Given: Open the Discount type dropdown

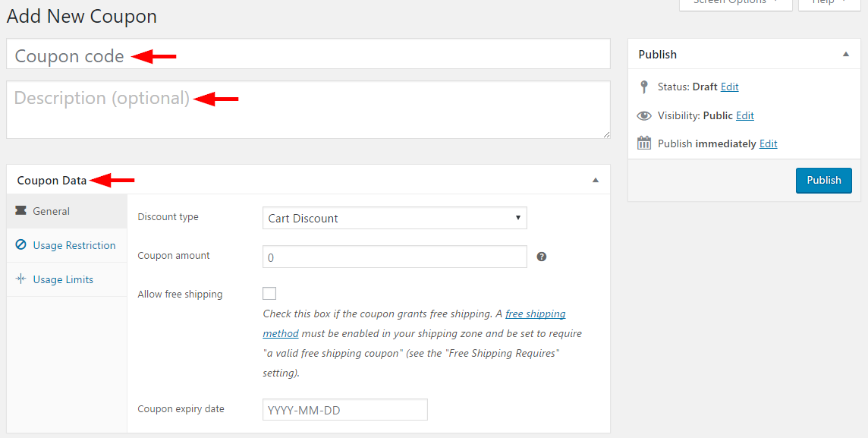Looking at the screenshot, I should [x=395, y=218].
